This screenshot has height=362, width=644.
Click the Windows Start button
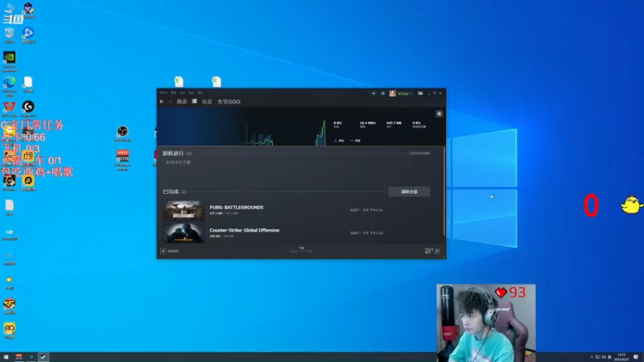coord(6,357)
